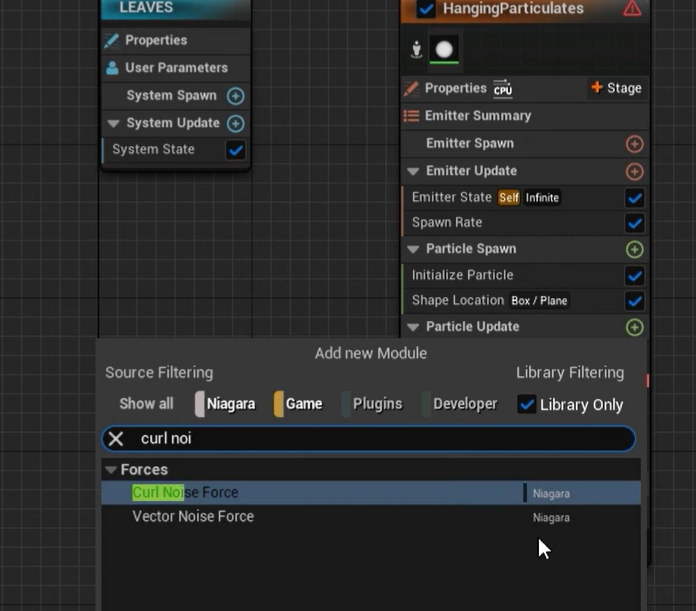Viewport: 696px width, 611px height.
Task: Click Show all source filter
Action: 146,404
